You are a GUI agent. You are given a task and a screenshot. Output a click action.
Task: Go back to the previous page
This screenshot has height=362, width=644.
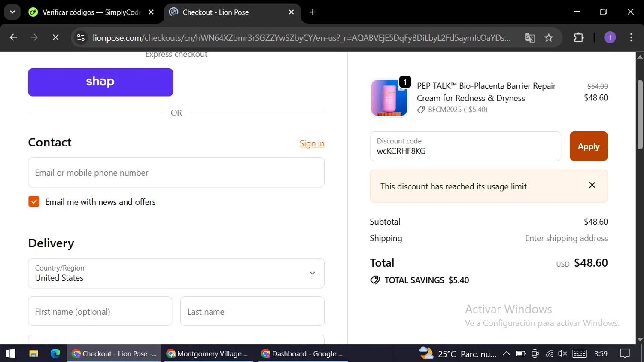click(x=13, y=37)
